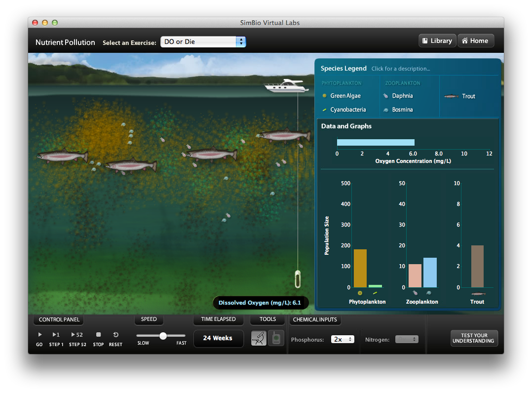Click the TOOLS label
Screen dimensions: 532x393
(267, 319)
